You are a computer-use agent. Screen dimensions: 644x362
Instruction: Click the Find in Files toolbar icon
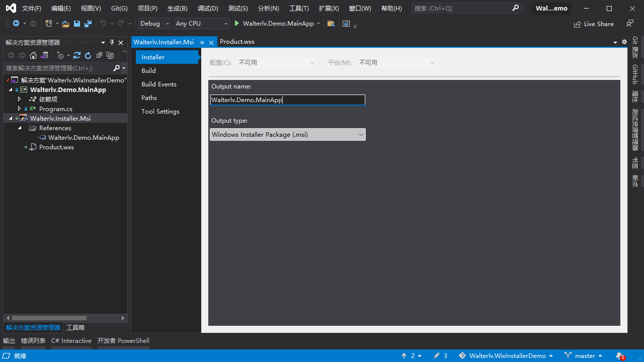(x=331, y=24)
